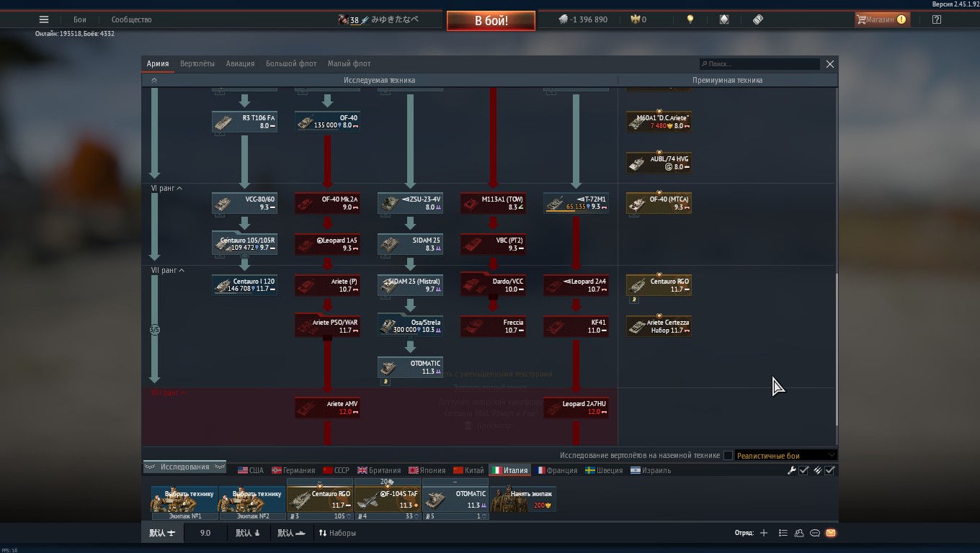Click the lightbulb hints icon
The width and height of the screenshot is (980, 553).
point(690,19)
